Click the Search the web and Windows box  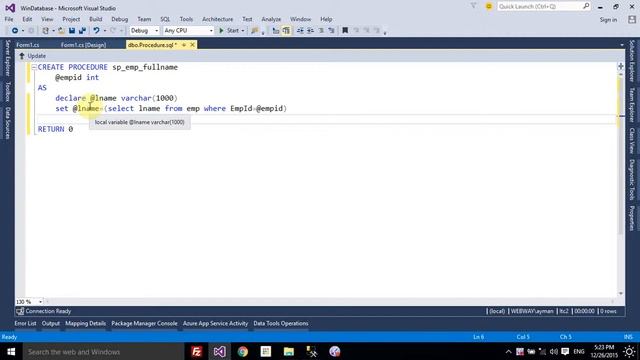click(x=104, y=351)
